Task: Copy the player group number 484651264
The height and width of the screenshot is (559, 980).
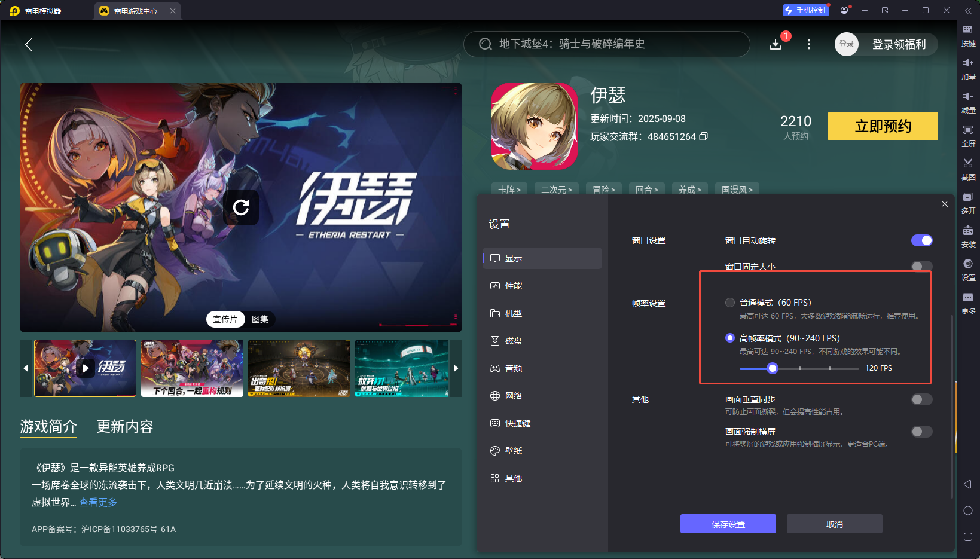Action: (704, 136)
